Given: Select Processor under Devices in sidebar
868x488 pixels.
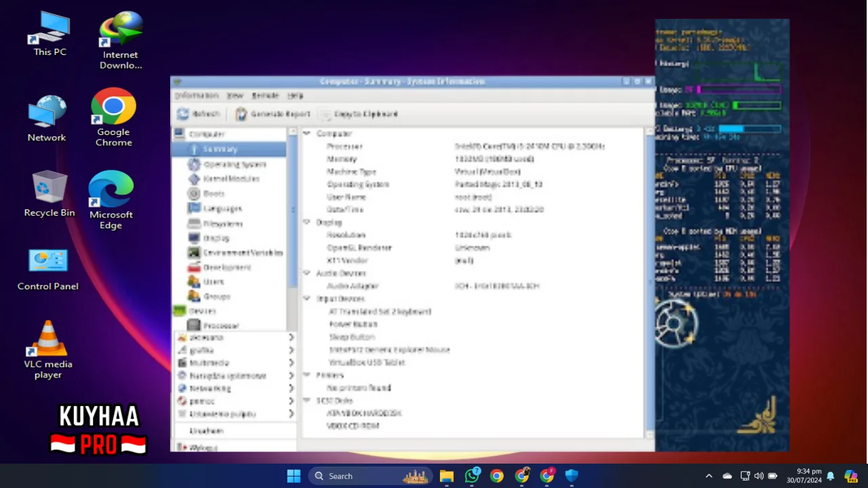Looking at the screenshot, I should [214, 325].
